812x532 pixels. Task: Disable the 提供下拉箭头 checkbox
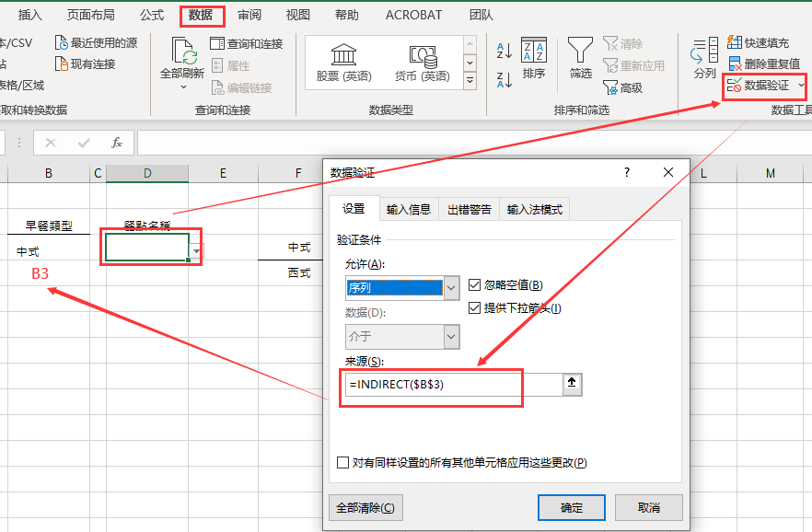(x=475, y=306)
